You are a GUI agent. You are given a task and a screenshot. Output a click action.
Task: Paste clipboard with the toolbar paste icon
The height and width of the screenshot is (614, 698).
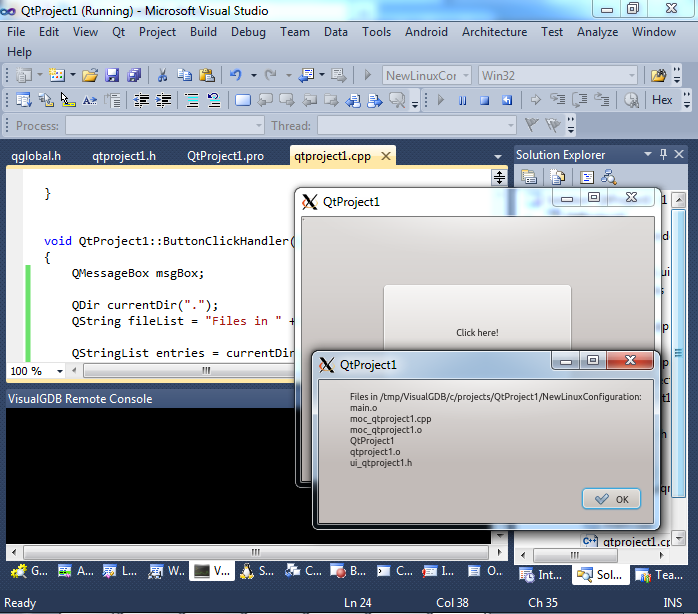click(207, 75)
